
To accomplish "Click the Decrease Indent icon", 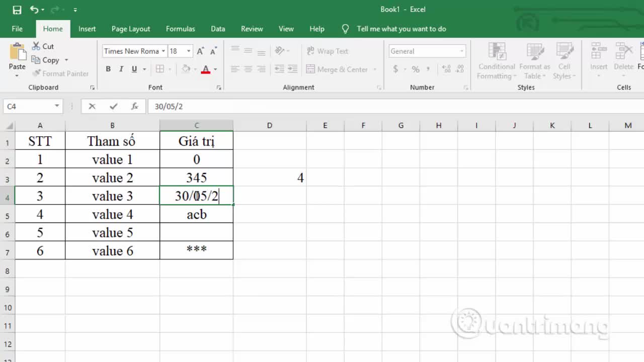I will (x=279, y=69).
